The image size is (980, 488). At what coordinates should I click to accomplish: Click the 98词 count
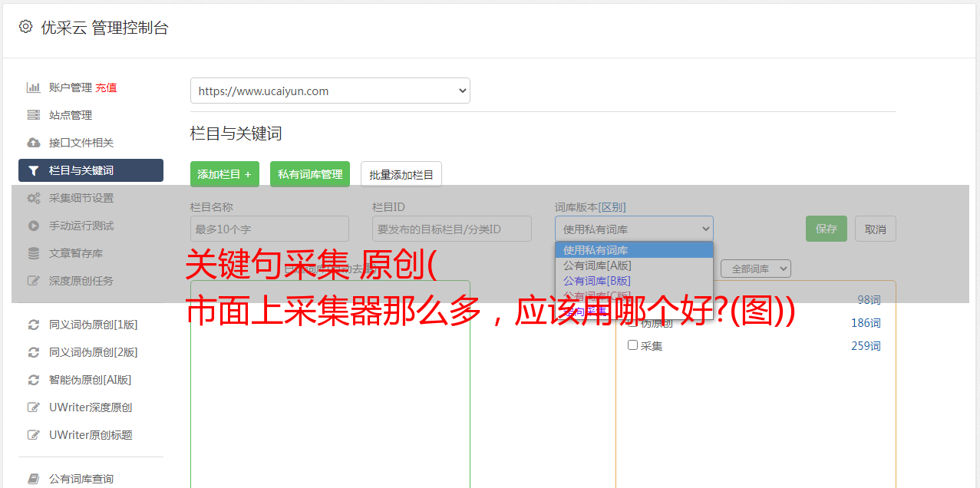(869, 300)
